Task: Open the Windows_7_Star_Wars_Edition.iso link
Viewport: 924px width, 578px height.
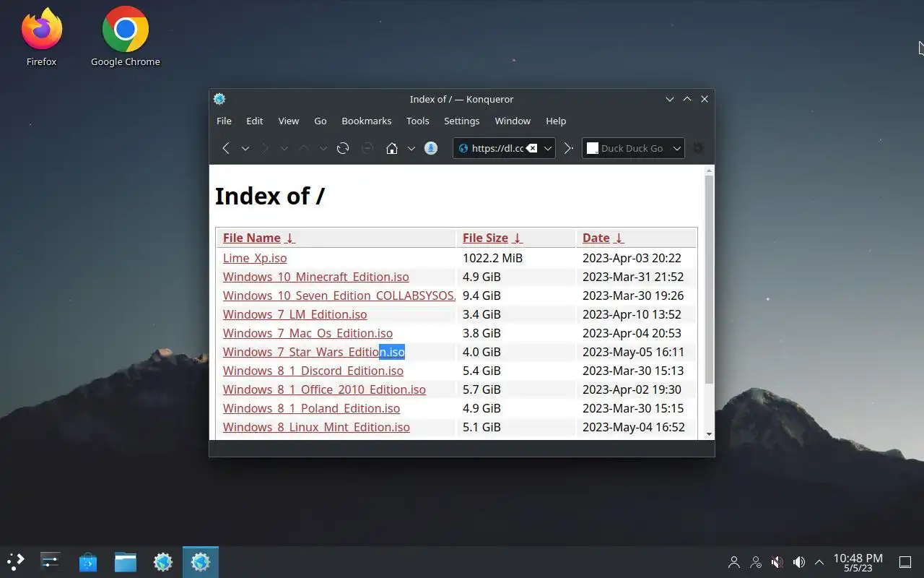Action: [x=313, y=352]
